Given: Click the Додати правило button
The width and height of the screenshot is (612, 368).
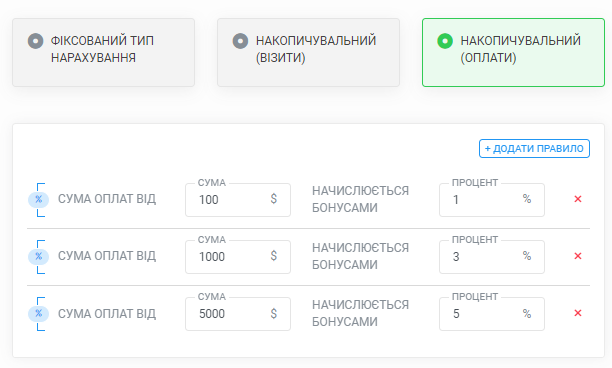Looking at the screenshot, I should coord(534,148).
